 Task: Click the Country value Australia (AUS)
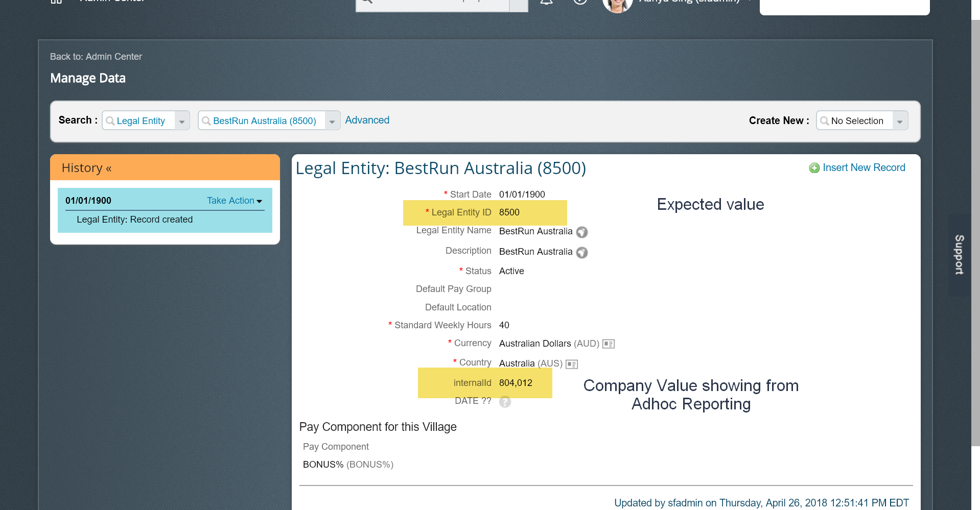[x=530, y=363]
